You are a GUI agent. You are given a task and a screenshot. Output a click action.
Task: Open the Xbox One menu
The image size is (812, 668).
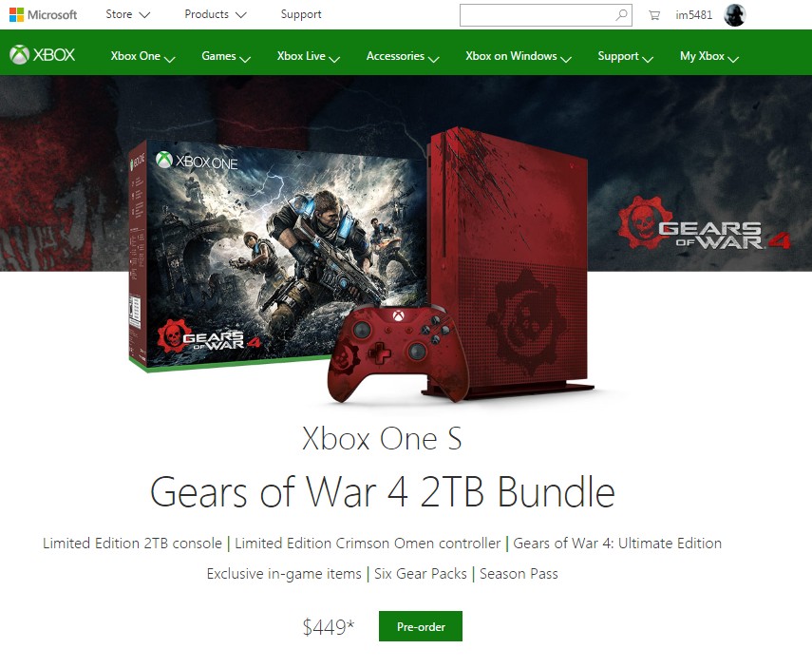point(142,56)
